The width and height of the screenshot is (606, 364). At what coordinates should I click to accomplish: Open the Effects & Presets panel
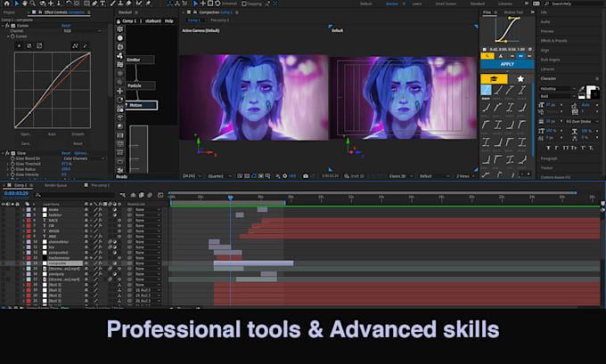[x=553, y=41]
